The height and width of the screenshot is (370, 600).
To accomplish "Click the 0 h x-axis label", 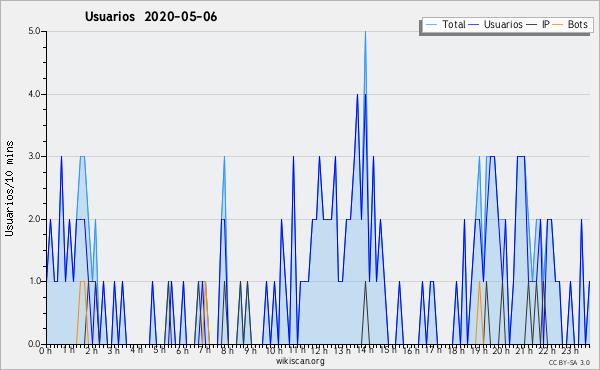I will pyautogui.click(x=45, y=350).
